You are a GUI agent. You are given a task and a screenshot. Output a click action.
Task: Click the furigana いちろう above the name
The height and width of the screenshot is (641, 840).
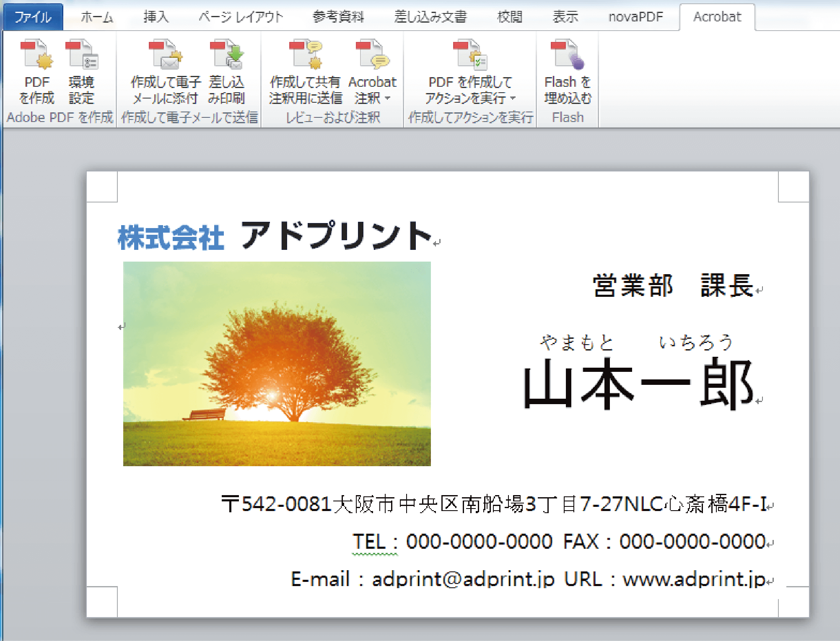(696, 343)
